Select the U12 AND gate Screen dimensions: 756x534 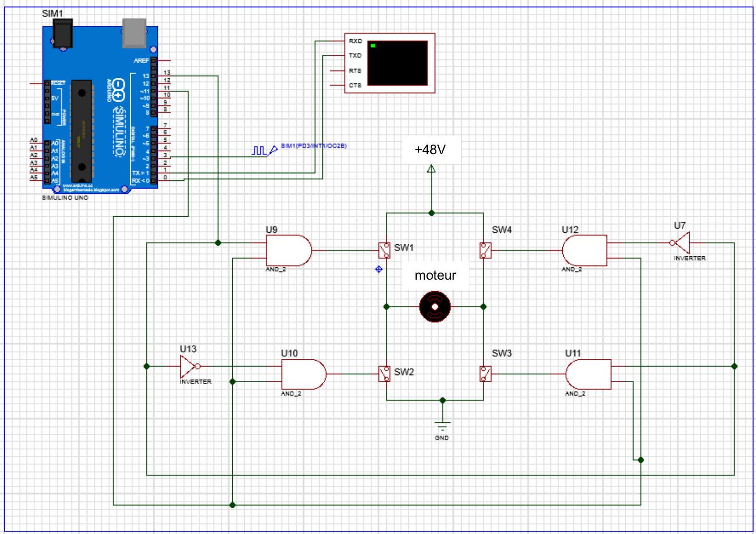coord(585,251)
